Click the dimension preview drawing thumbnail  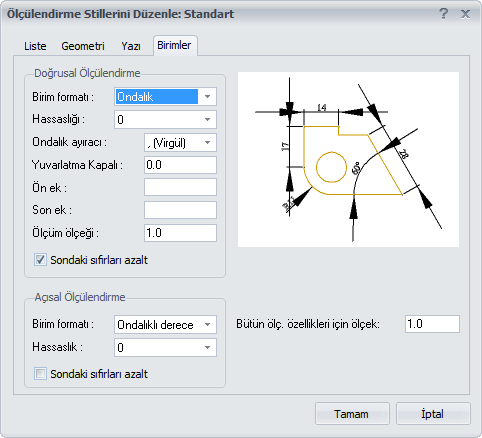pyautogui.click(x=348, y=159)
